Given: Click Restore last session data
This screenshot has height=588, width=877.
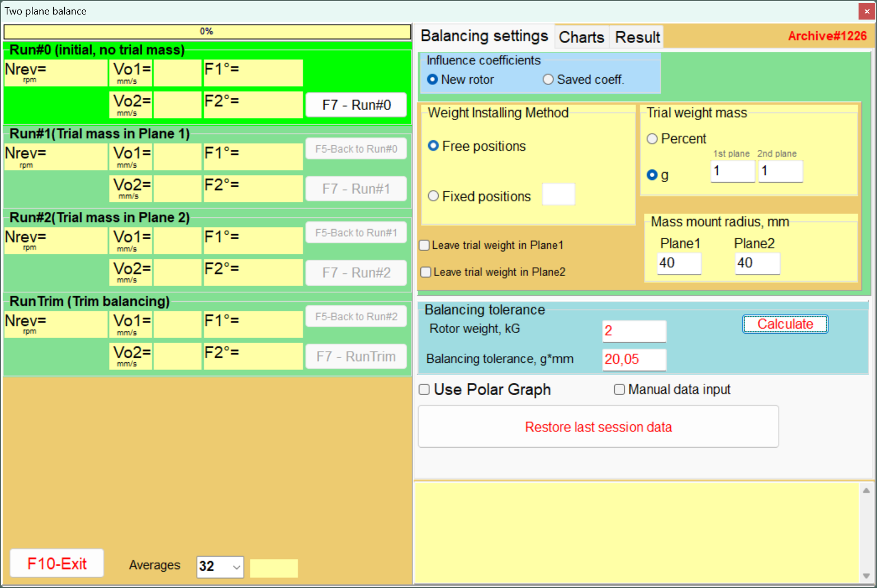Looking at the screenshot, I should (598, 427).
